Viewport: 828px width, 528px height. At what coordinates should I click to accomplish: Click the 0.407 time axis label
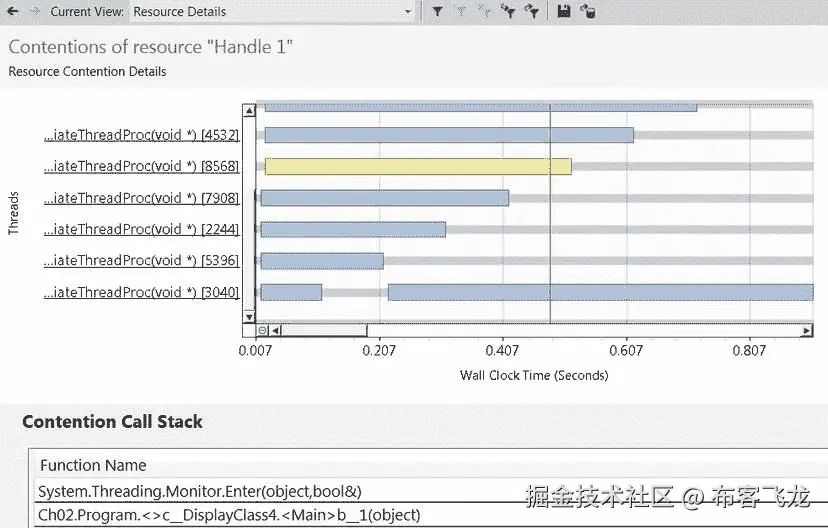tap(502, 351)
